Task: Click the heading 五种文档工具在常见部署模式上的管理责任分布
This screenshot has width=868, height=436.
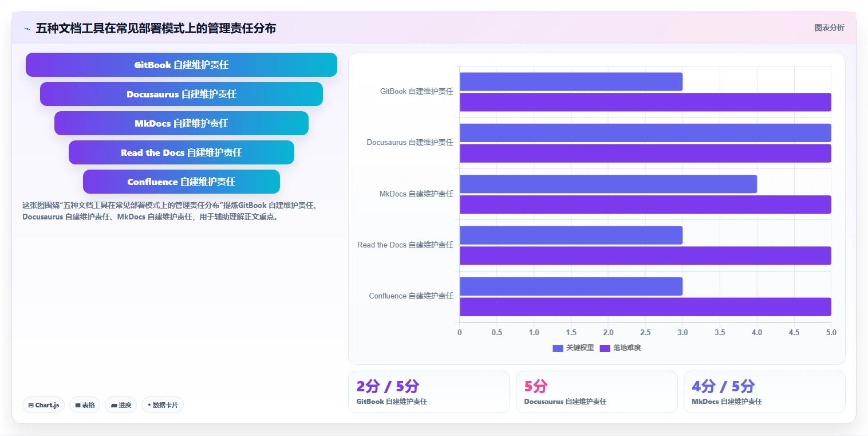Action: pyautogui.click(x=156, y=28)
